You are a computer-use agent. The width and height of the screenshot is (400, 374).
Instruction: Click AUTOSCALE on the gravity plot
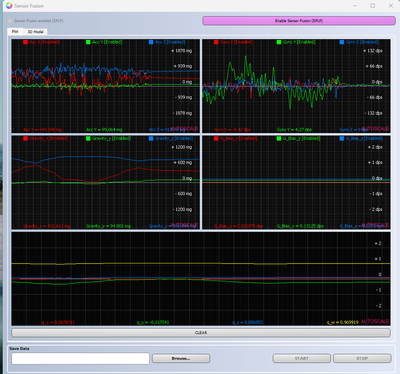pyautogui.click(x=184, y=225)
